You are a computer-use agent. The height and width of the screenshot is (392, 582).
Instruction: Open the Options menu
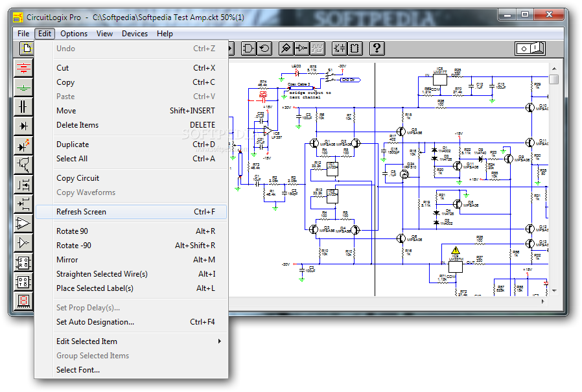[74, 34]
